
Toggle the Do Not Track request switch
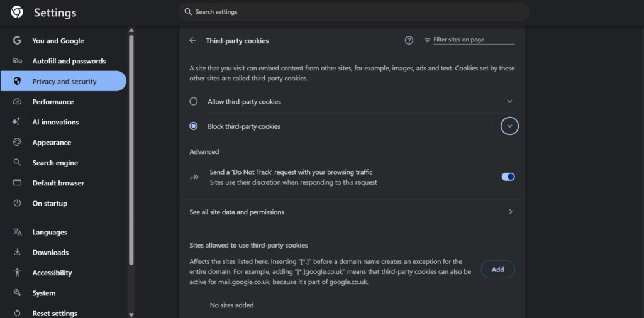tap(508, 177)
